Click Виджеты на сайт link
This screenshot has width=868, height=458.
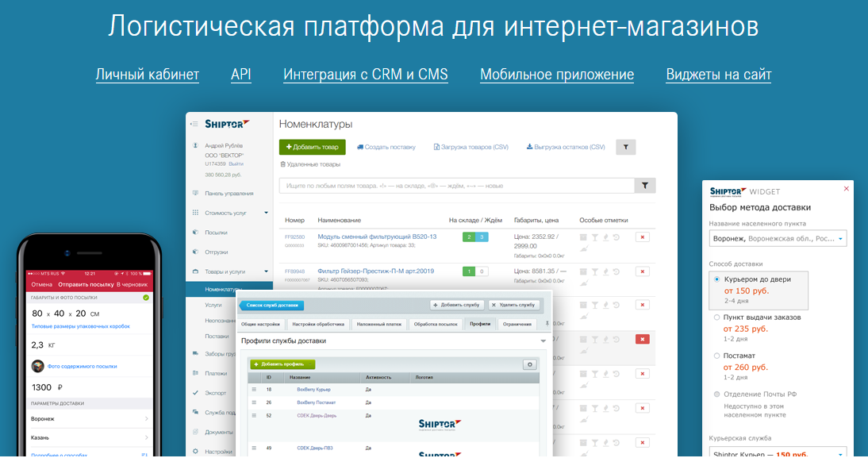tap(719, 74)
